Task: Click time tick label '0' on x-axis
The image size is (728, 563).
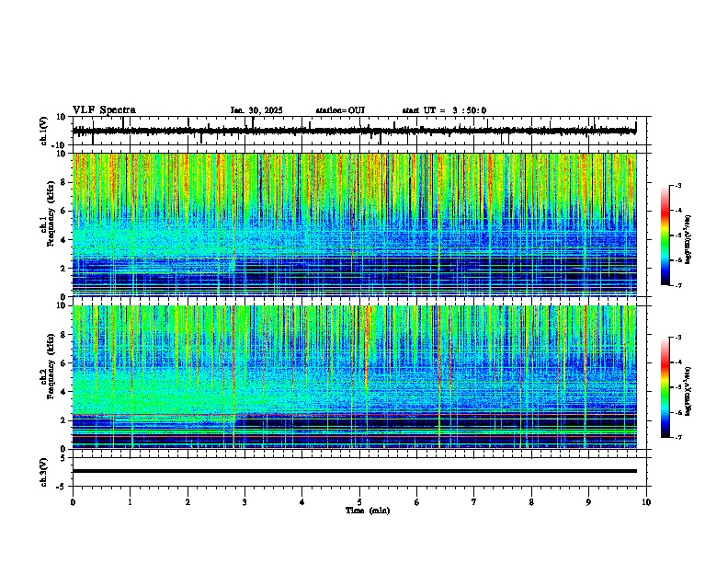Action: point(73,502)
